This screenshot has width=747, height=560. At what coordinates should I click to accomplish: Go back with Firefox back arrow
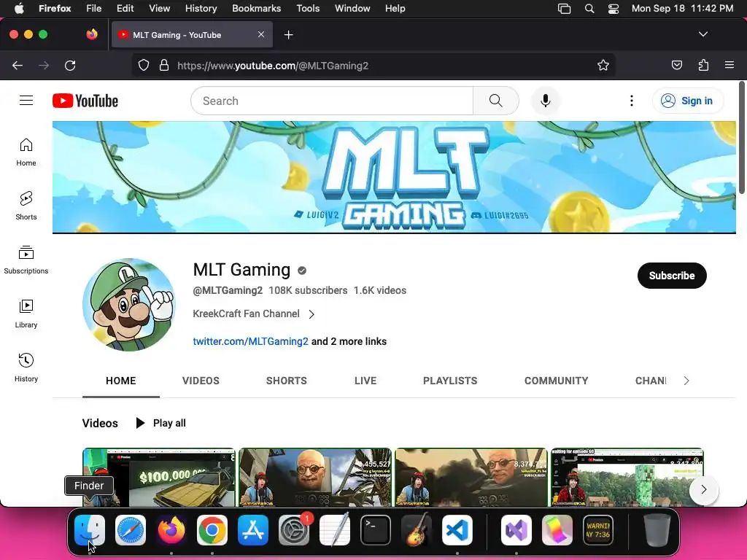coord(18,66)
